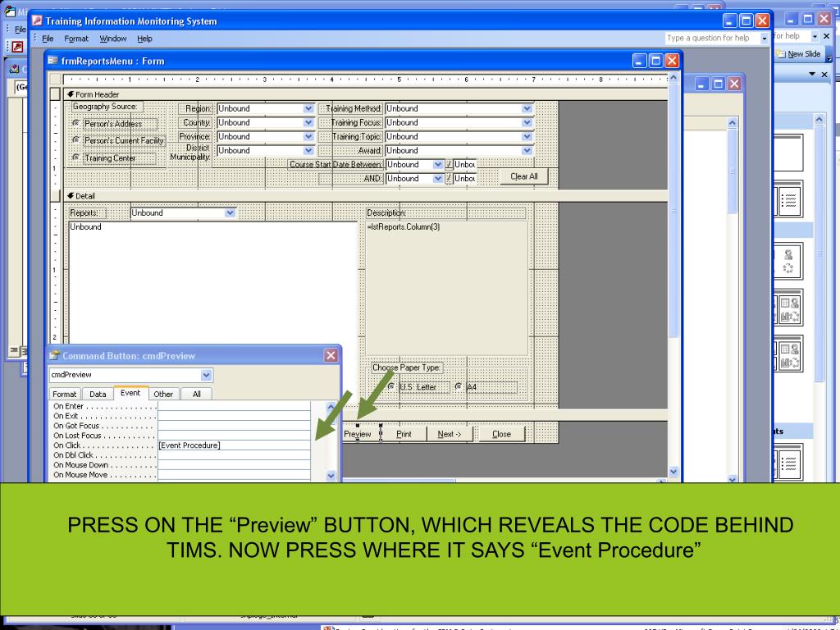The height and width of the screenshot is (630, 840).
Task: Expand the Region combo box
Action: tap(308, 109)
